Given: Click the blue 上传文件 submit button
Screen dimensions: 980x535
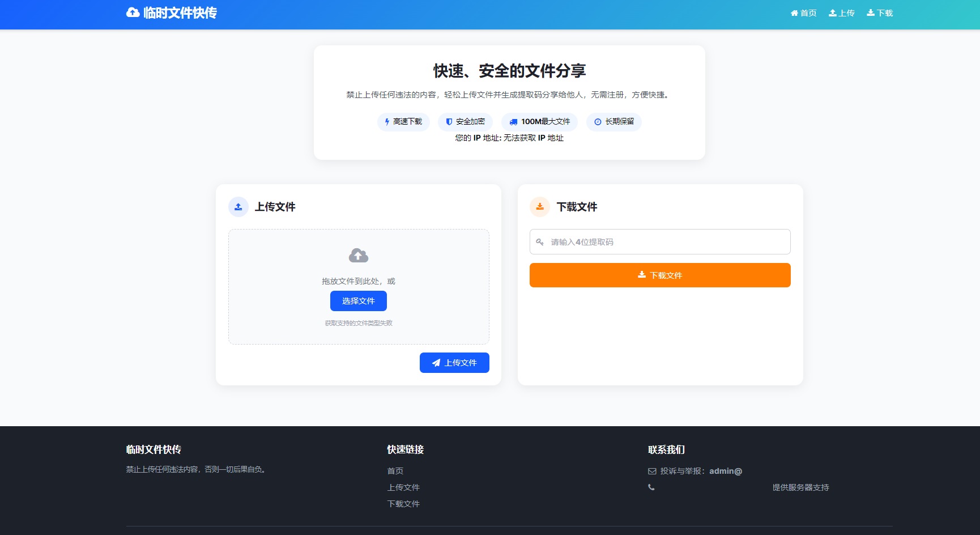Looking at the screenshot, I should coord(455,363).
